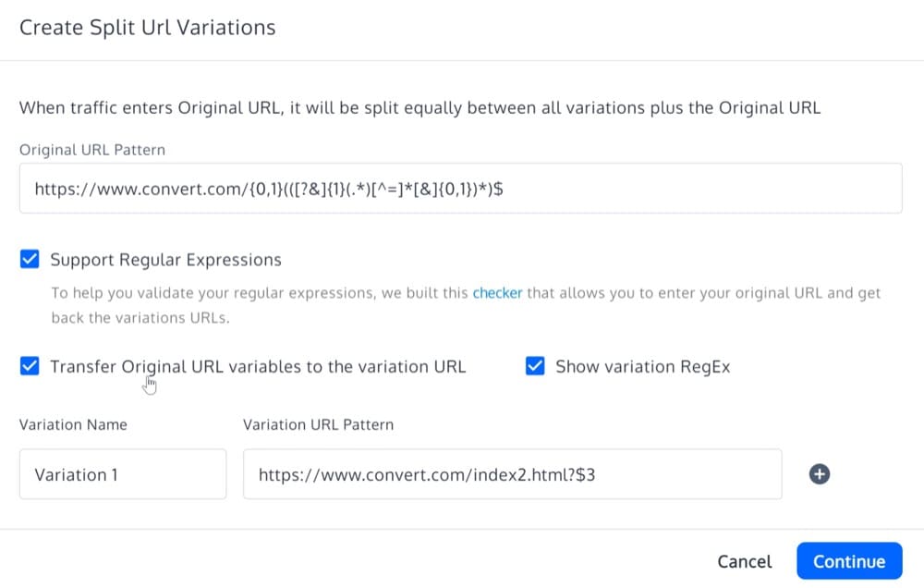Click the Continue button

[x=849, y=561]
